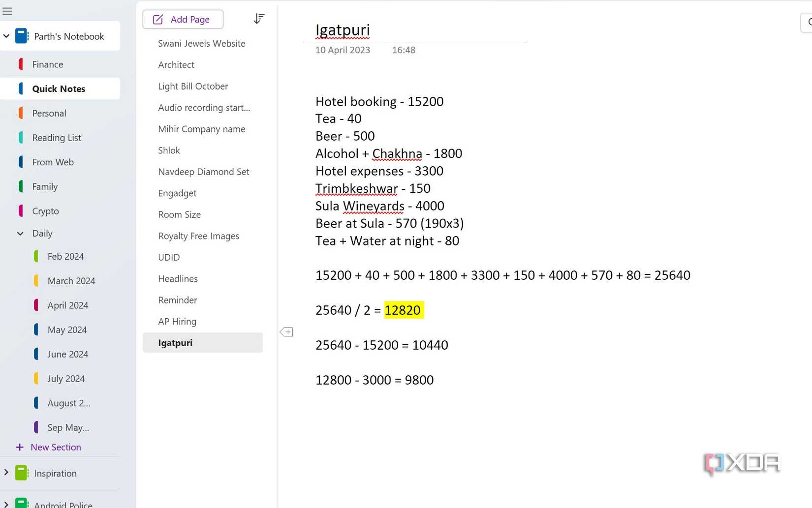Image resolution: width=812 pixels, height=508 pixels.
Task: Click the green Inspiration notebook icon
Action: (22, 472)
